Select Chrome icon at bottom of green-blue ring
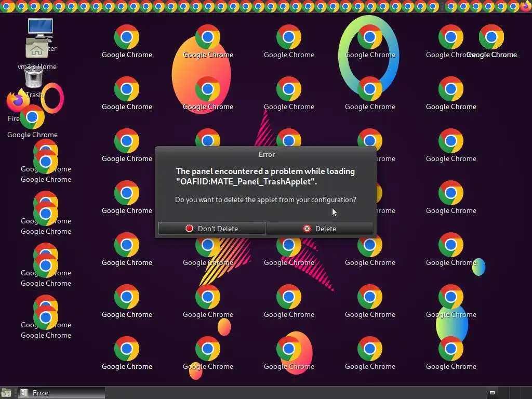Screen dimensions: 532x399 click(370, 89)
